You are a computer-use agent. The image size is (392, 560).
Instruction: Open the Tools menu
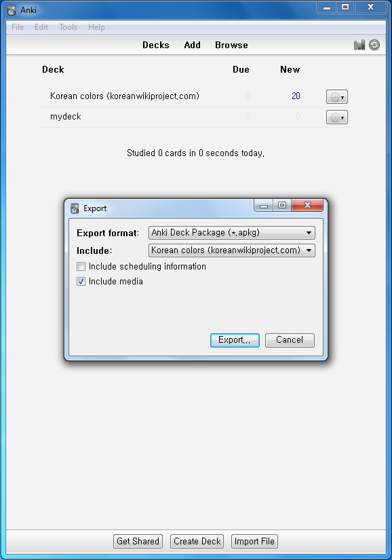[x=68, y=27]
